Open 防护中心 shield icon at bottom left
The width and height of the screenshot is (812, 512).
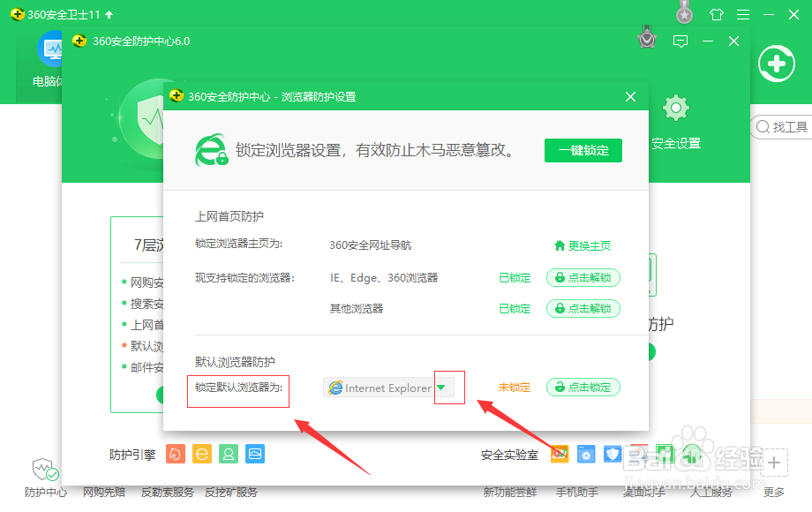point(46,470)
